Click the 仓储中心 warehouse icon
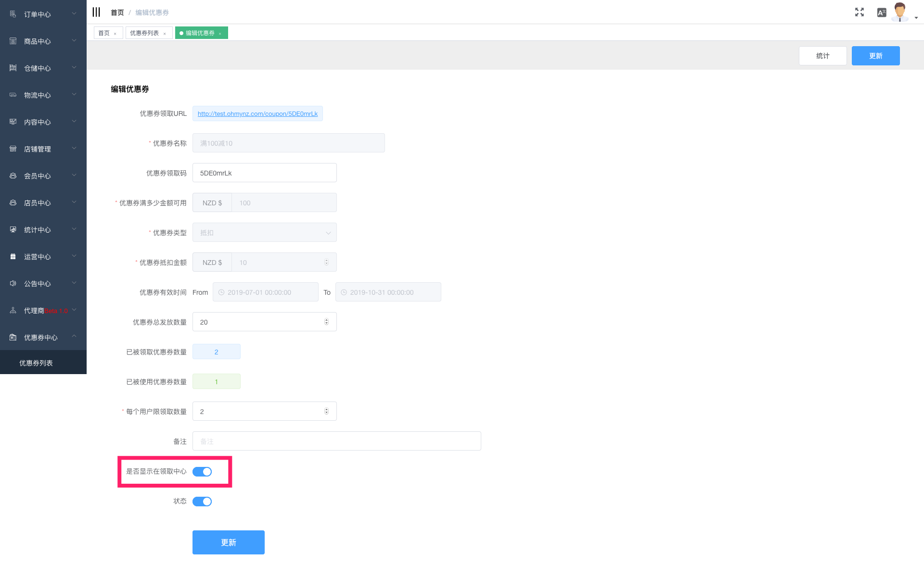This screenshot has height=565, width=924. click(x=13, y=68)
